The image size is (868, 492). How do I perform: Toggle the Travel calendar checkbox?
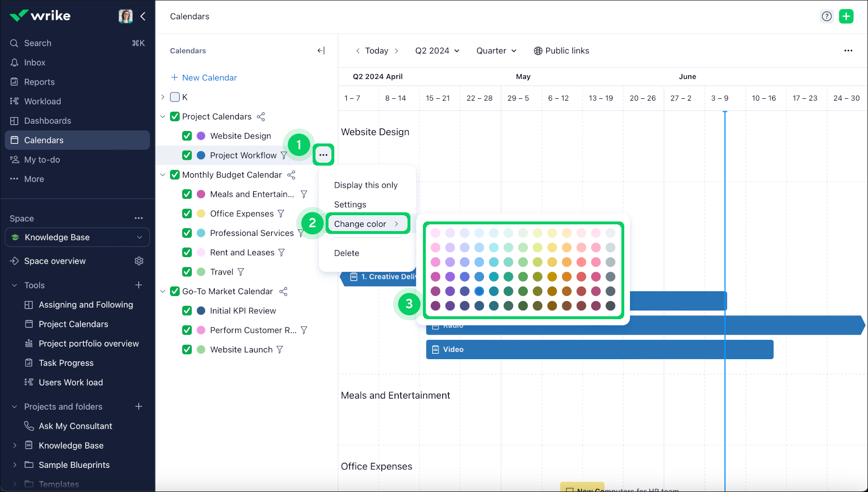[187, 272]
